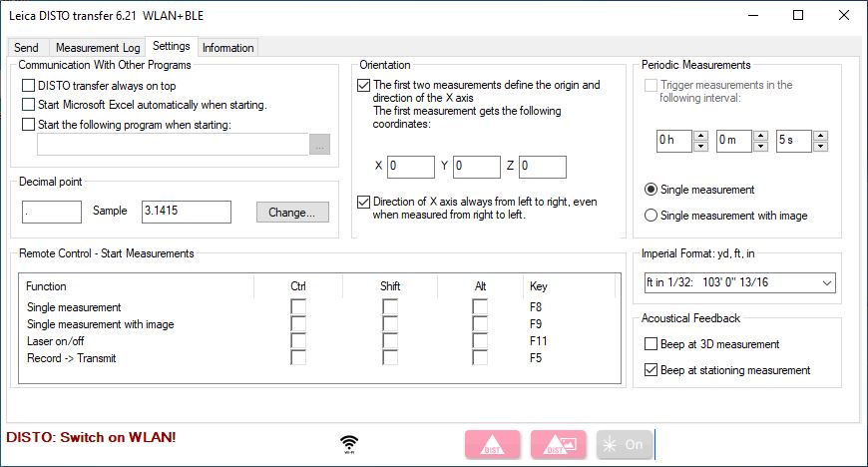The width and height of the screenshot is (868, 467).
Task: Increase the minutes interval with up arrow
Action: tap(760, 137)
